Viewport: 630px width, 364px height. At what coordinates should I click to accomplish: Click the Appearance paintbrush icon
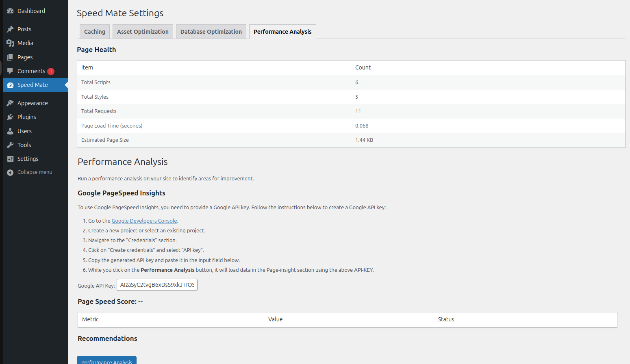(x=10, y=103)
